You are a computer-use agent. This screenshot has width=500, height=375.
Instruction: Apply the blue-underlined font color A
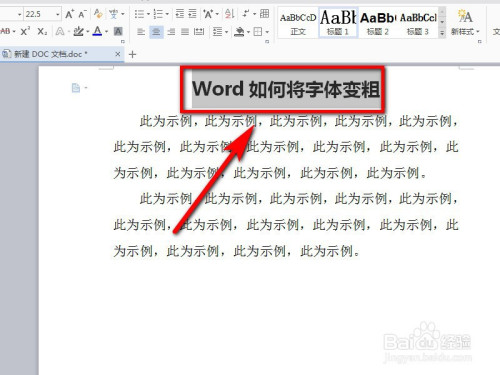[97, 31]
